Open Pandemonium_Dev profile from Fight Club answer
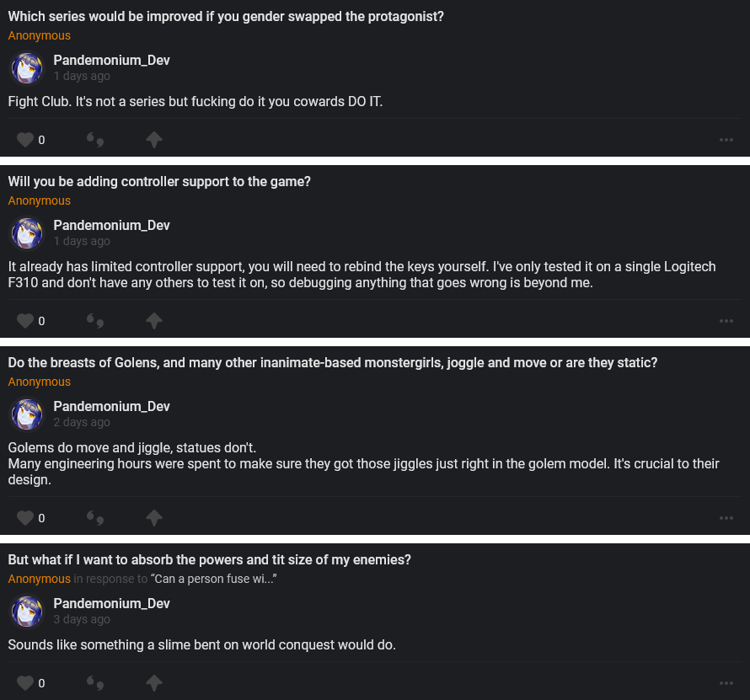Viewport: 750px width, 700px height. (111, 61)
